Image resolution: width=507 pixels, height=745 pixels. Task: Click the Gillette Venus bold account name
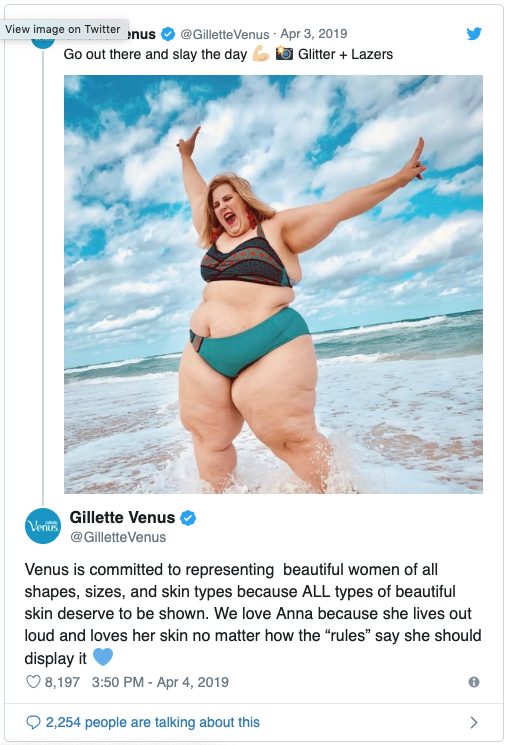(x=122, y=517)
